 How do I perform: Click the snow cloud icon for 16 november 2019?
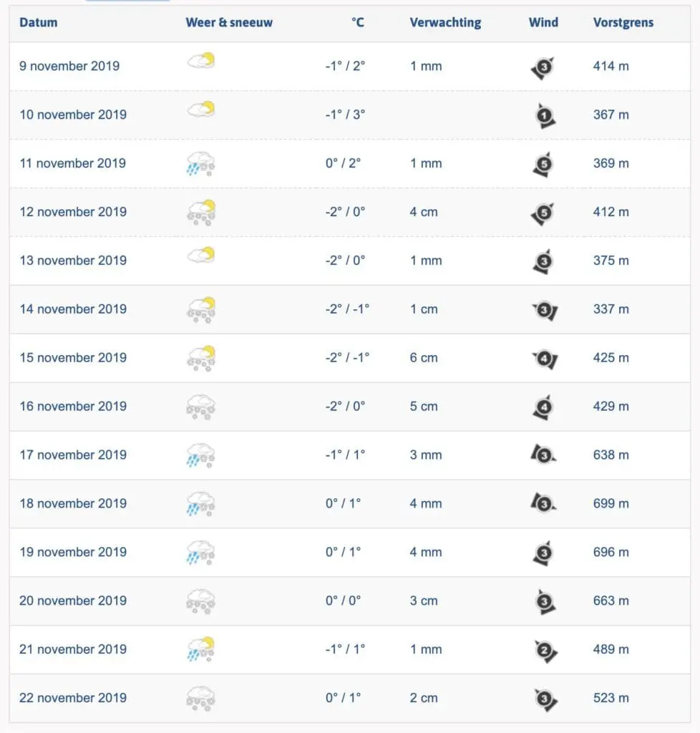click(x=201, y=407)
